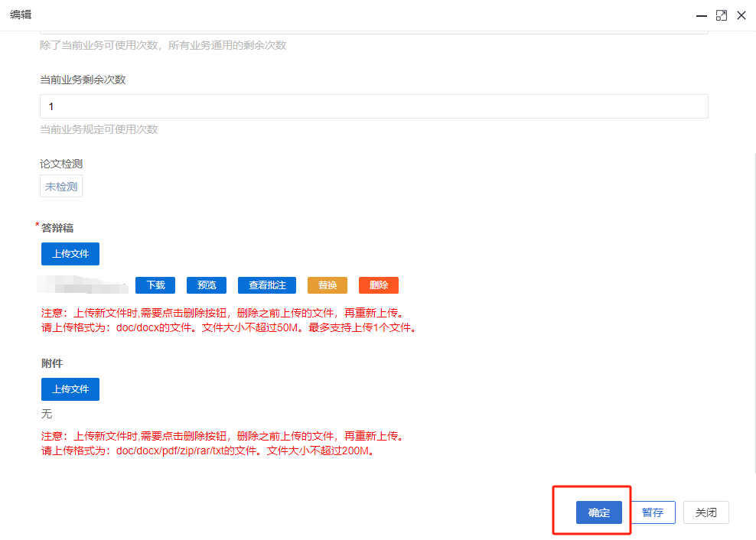Delete the uploaded file with 删除

[379, 285]
